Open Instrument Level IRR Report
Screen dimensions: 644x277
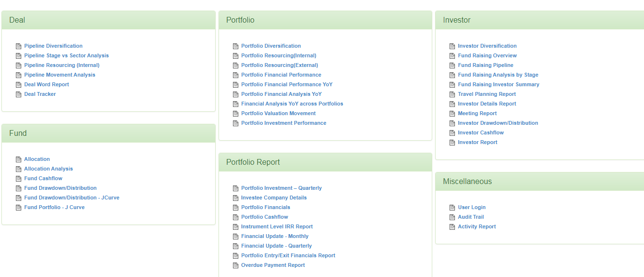[x=277, y=226]
